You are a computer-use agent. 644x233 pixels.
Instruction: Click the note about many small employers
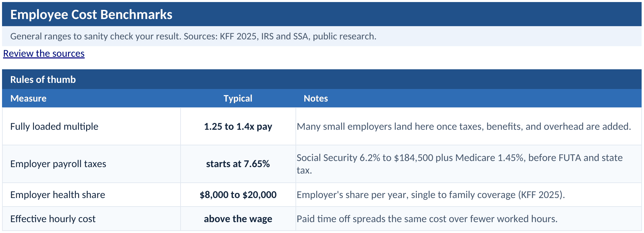[464, 126]
